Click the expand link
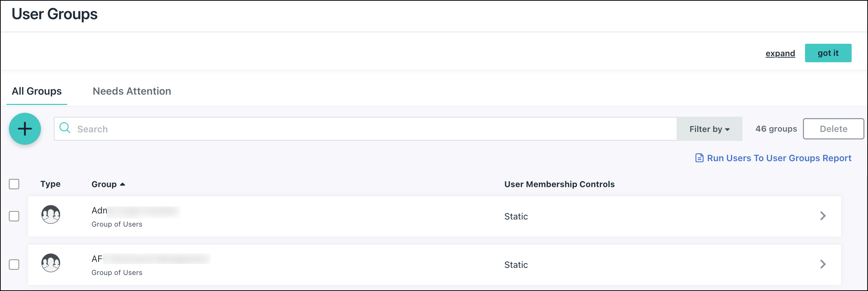 (780, 53)
